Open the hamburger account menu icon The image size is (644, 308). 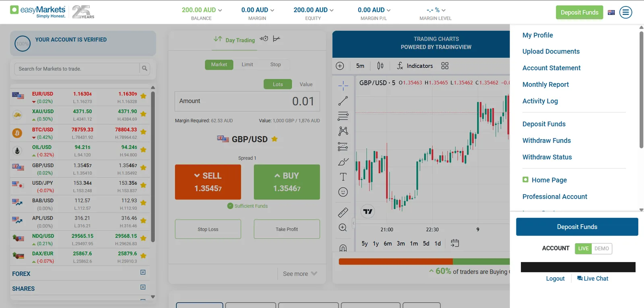pyautogui.click(x=625, y=12)
